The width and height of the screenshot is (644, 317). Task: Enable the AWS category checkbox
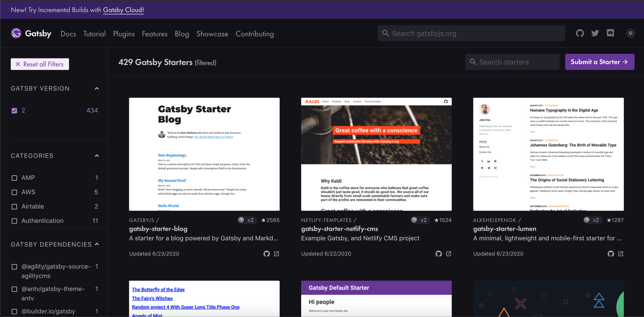coord(14,192)
